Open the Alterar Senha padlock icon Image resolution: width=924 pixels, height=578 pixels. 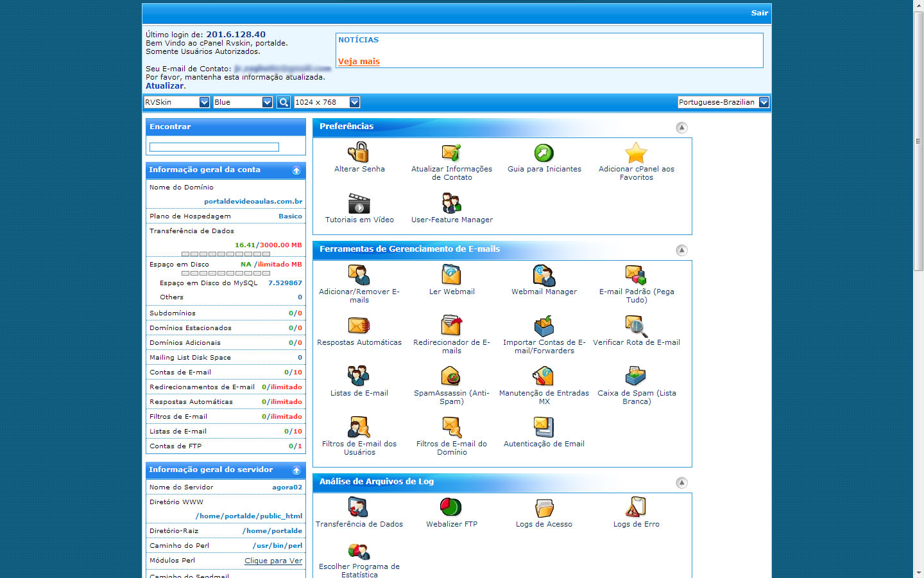click(x=359, y=152)
